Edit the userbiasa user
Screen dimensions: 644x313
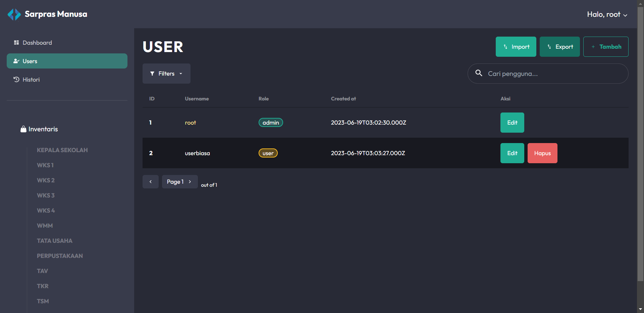[x=512, y=153]
